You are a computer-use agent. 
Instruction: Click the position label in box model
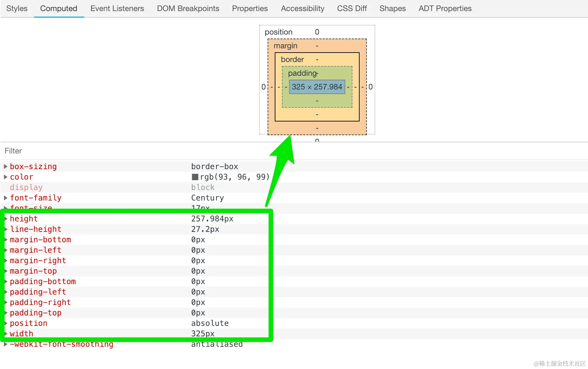(x=279, y=32)
